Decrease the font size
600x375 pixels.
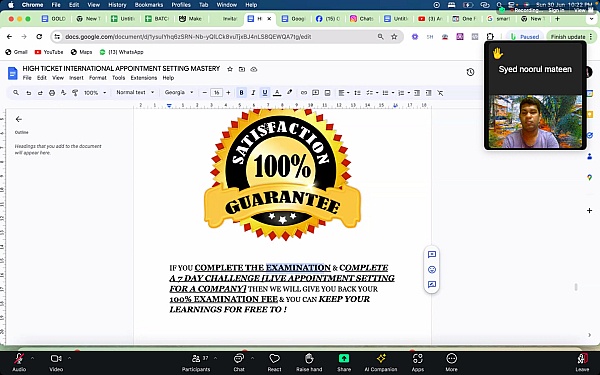click(x=205, y=93)
